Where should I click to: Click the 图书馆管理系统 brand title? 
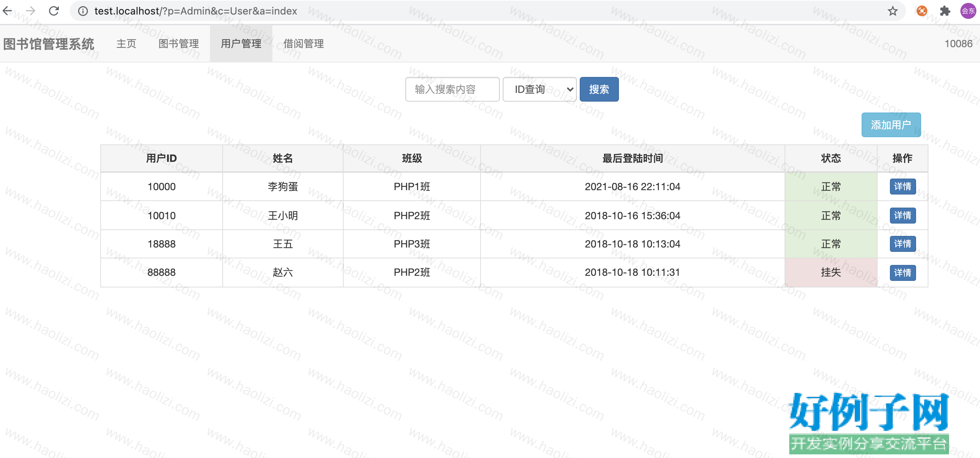(x=48, y=44)
